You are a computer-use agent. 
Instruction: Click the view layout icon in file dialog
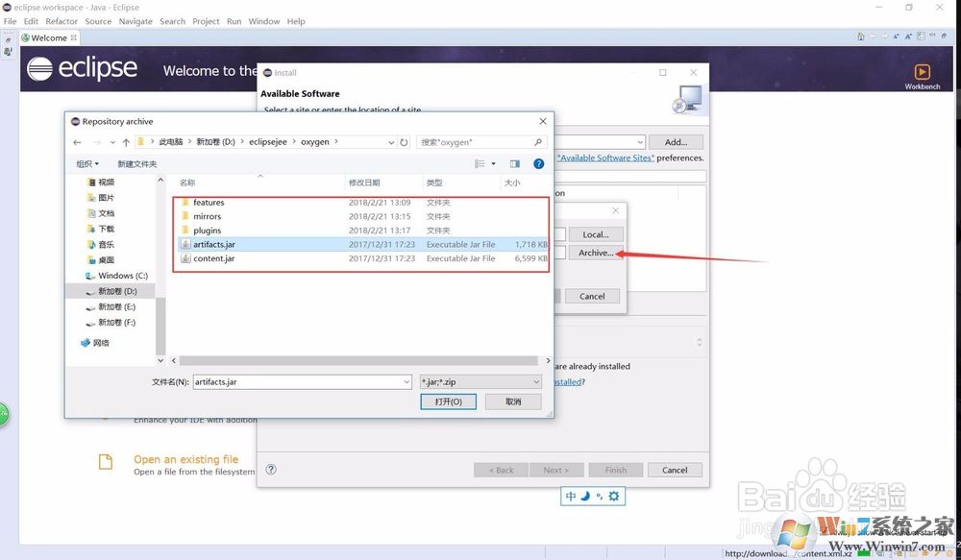coord(480,163)
